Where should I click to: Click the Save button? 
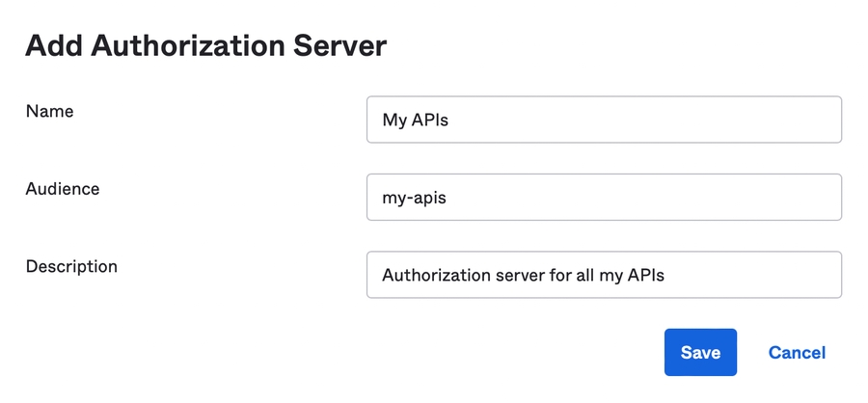click(x=700, y=352)
